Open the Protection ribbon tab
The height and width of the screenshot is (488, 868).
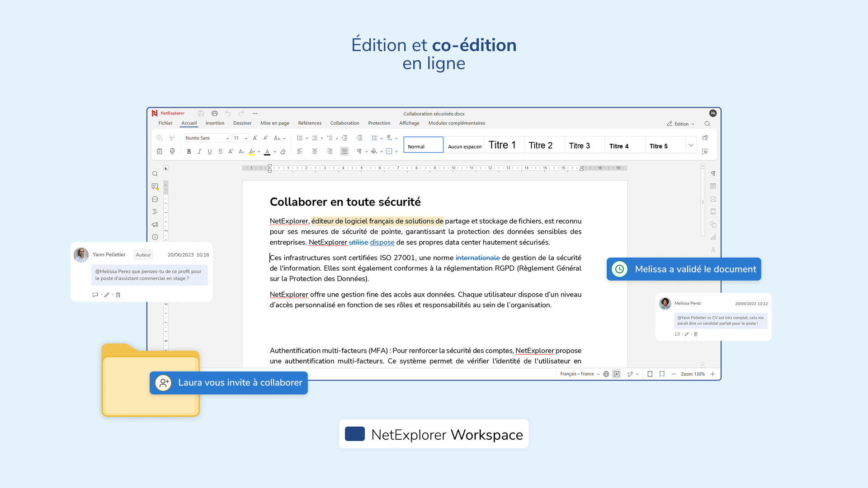379,123
